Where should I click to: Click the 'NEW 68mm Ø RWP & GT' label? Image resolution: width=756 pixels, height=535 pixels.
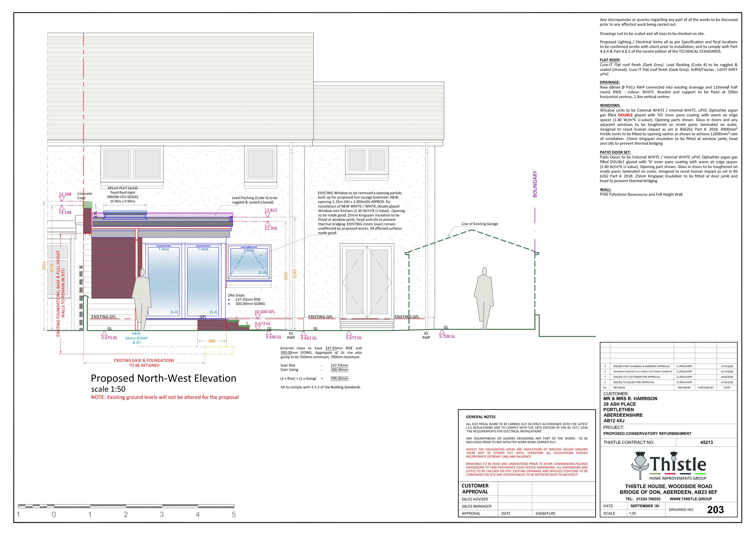tap(136, 338)
